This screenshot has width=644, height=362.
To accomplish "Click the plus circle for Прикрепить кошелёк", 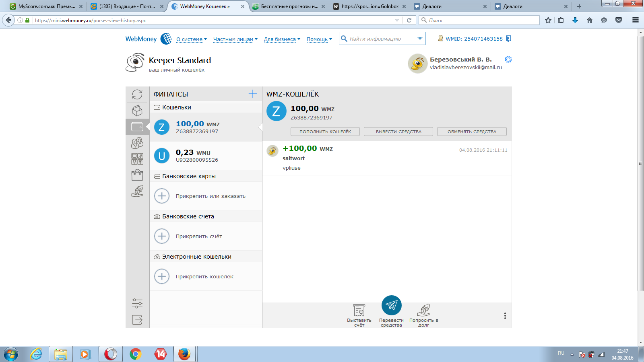I will pyautogui.click(x=162, y=276).
